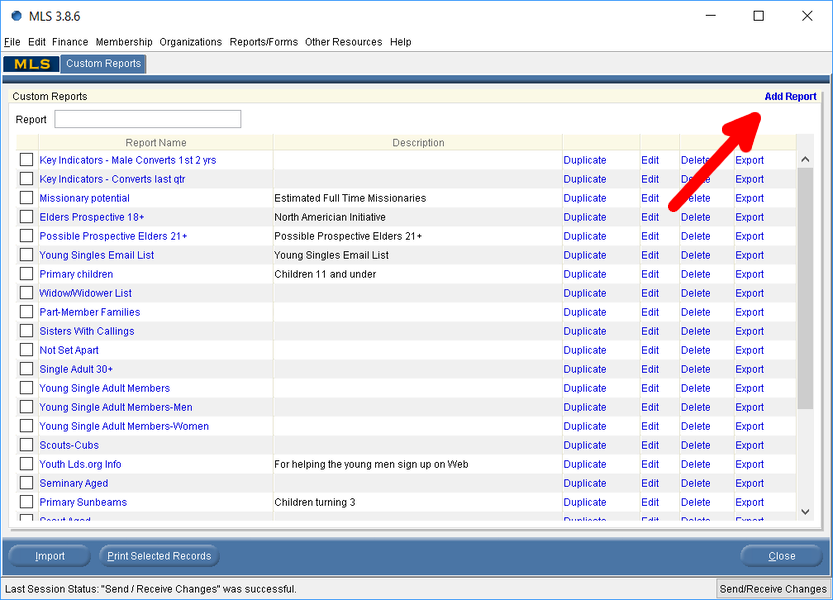Screen dimensions: 833x600
Task: Delete the Young Single Adult Members-Women report
Action: pos(695,426)
